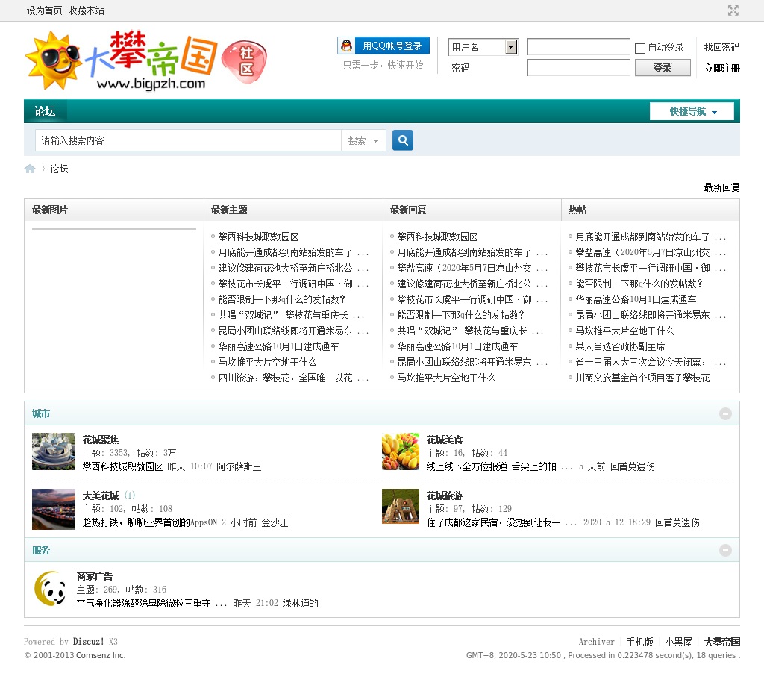
Task: Click the 用QQ帐号登录 button
Action: (x=383, y=46)
